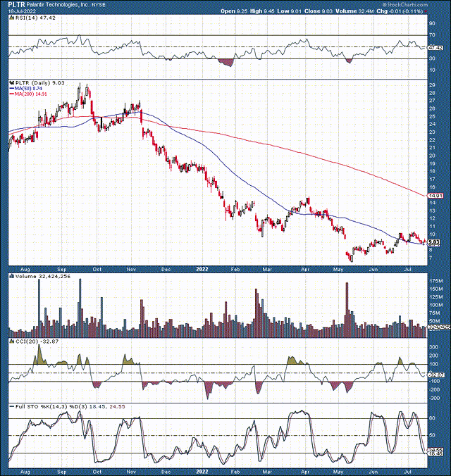451x476 pixels.
Task: Click the Dec label on the bottom date axis
Action: (x=166, y=472)
